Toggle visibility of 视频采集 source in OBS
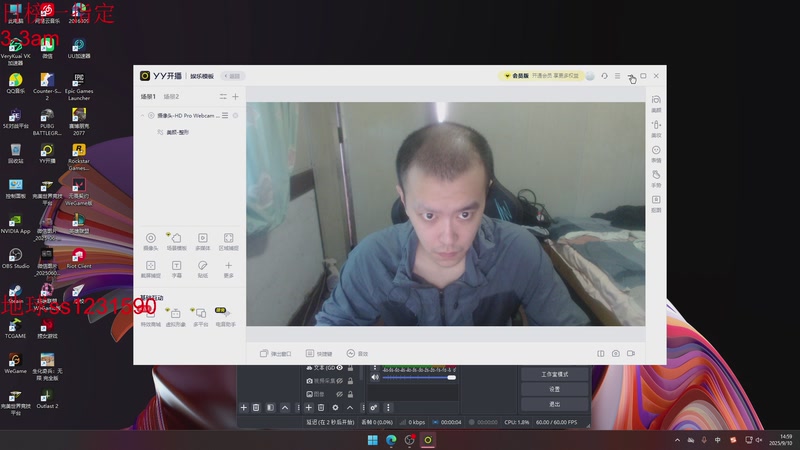Screen dimensions: 800x450 click(x=340, y=381)
